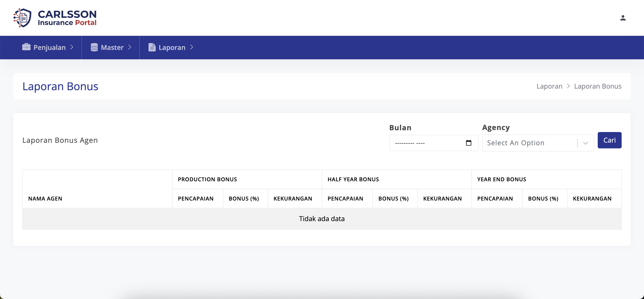Open the Agency dropdown arrow
This screenshot has height=299, width=644.
(585, 143)
